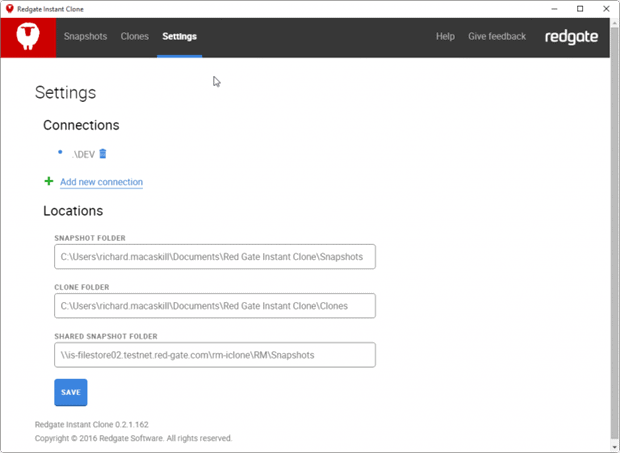Click the Add new connection link
This screenshot has width=620, height=453.
(x=101, y=182)
